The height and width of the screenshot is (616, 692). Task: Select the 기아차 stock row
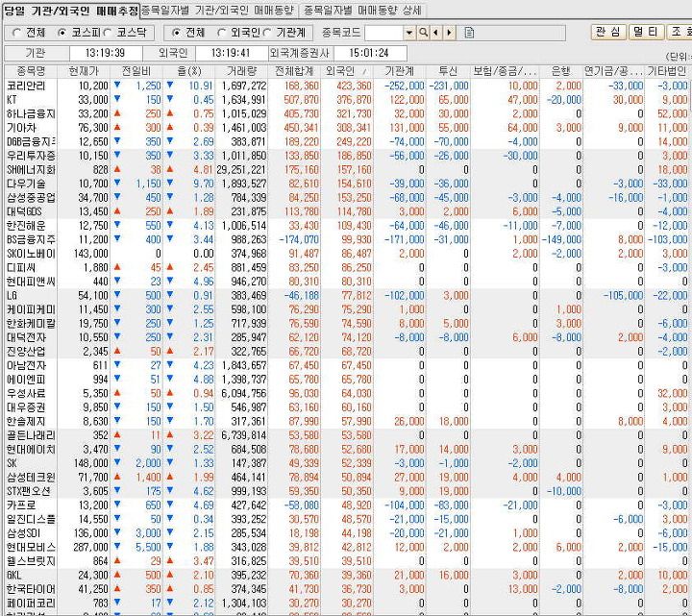pos(346,128)
